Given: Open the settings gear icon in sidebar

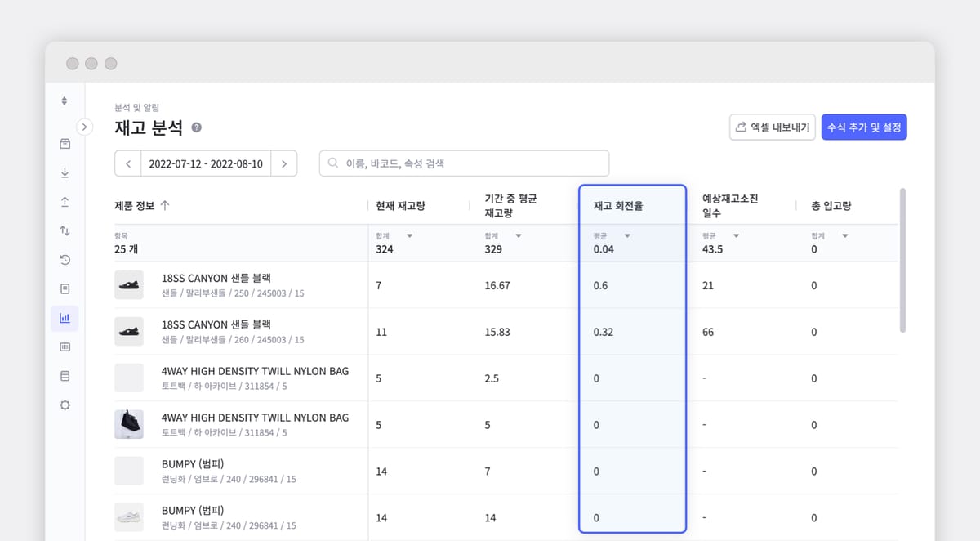Looking at the screenshot, I should click(x=65, y=405).
